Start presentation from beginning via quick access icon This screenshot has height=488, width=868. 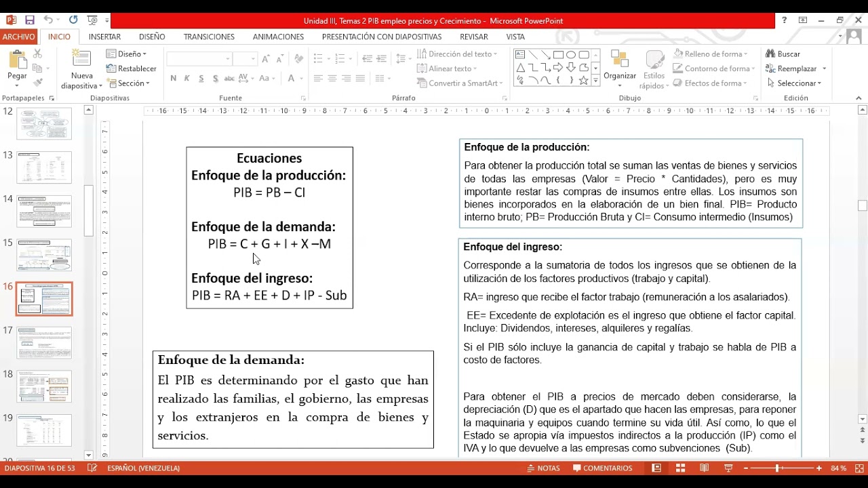pos(92,20)
